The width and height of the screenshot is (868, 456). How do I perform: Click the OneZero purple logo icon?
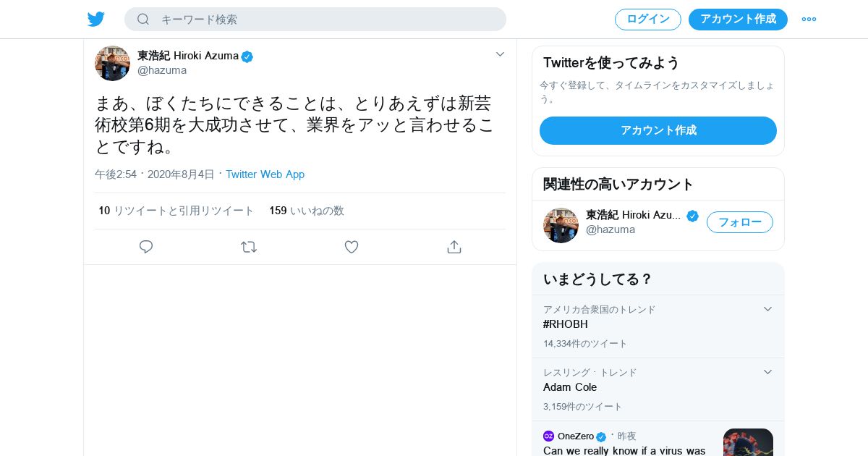548,436
